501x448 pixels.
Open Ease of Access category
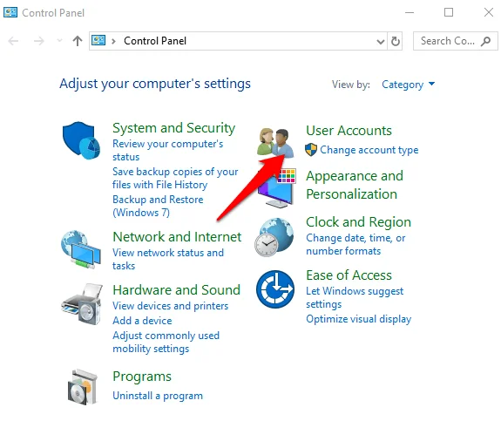(x=349, y=275)
